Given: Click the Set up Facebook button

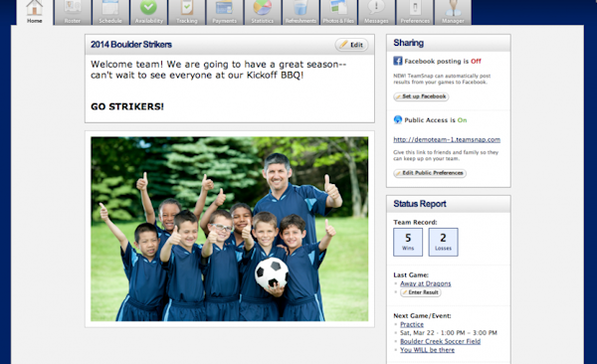Looking at the screenshot, I should click(x=421, y=96).
